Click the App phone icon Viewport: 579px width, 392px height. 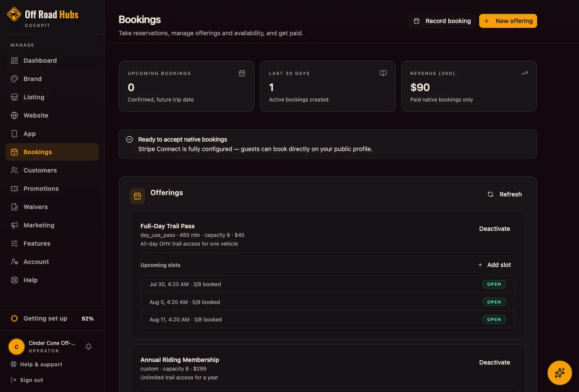point(14,134)
